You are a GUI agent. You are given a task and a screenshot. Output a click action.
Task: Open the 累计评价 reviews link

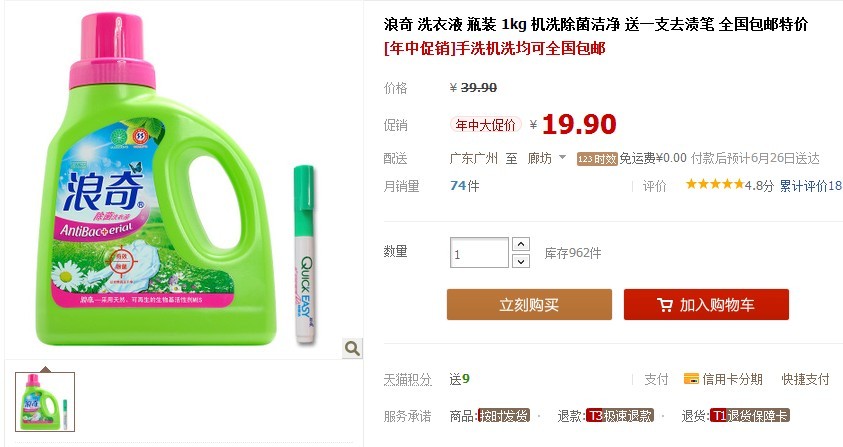tap(811, 186)
